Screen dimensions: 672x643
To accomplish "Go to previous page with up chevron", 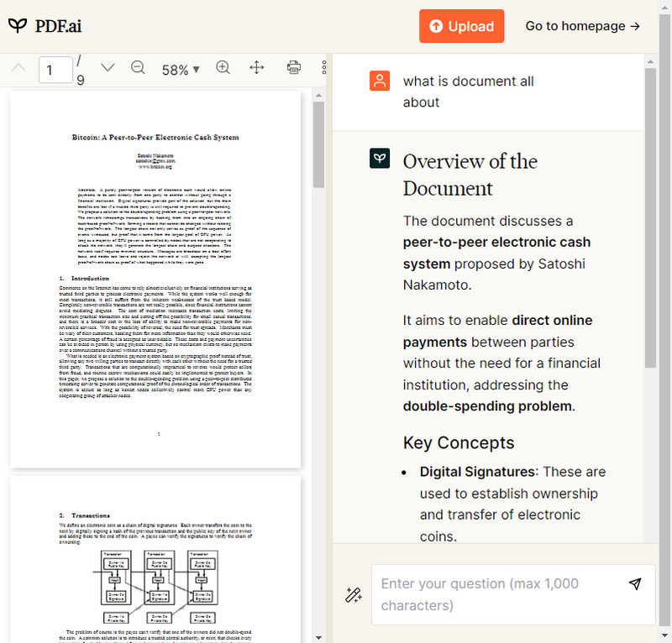I will tap(18, 68).
